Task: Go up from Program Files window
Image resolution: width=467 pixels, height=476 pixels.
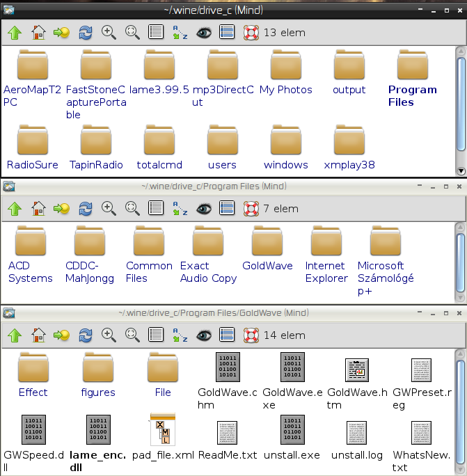Action: point(15,209)
